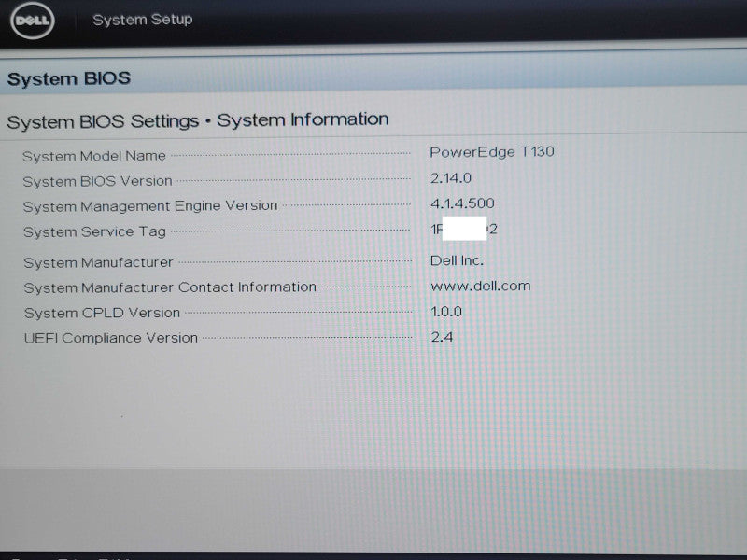The width and height of the screenshot is (747, 560).
Task: Select the System Manufacturer label
Action: [x=98, y=262]
